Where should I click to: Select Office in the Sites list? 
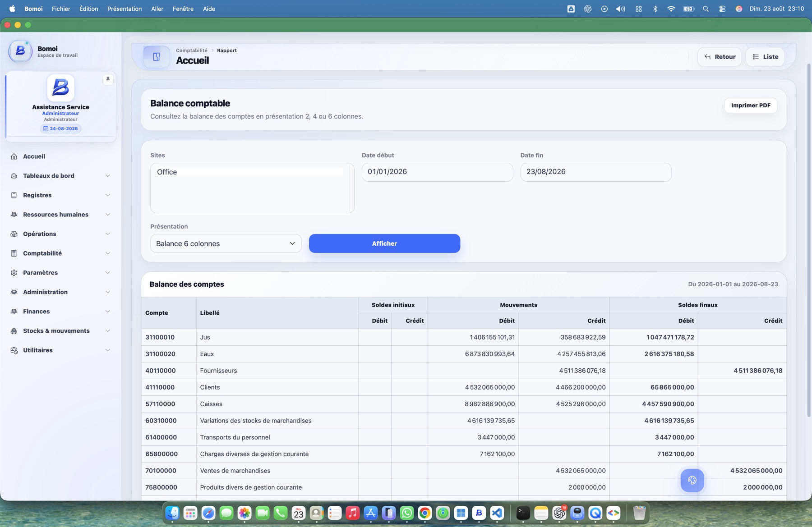[249, 172]
